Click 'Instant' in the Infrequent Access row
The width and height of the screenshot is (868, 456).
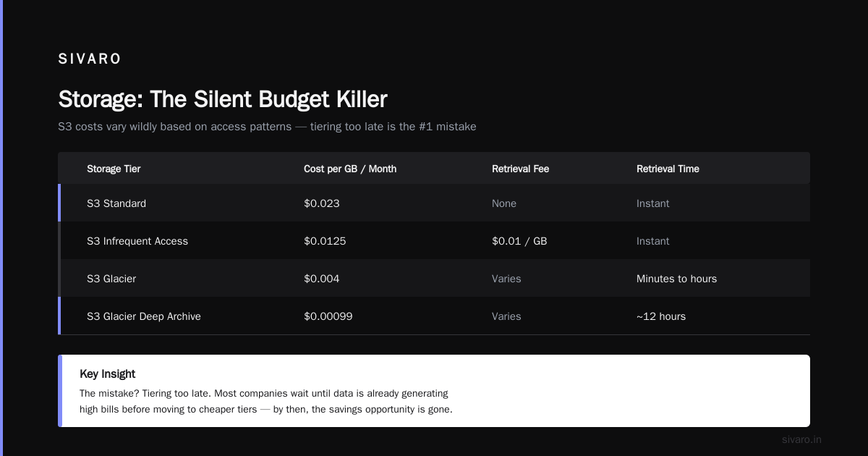point(653,241)
